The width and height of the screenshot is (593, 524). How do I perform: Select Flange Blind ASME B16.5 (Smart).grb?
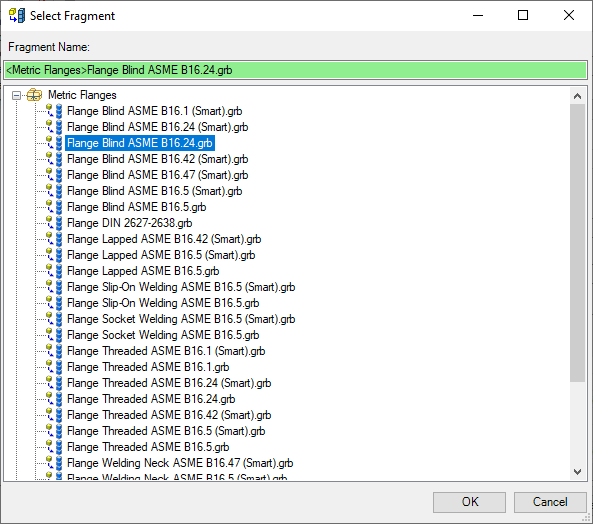[154, 191]
